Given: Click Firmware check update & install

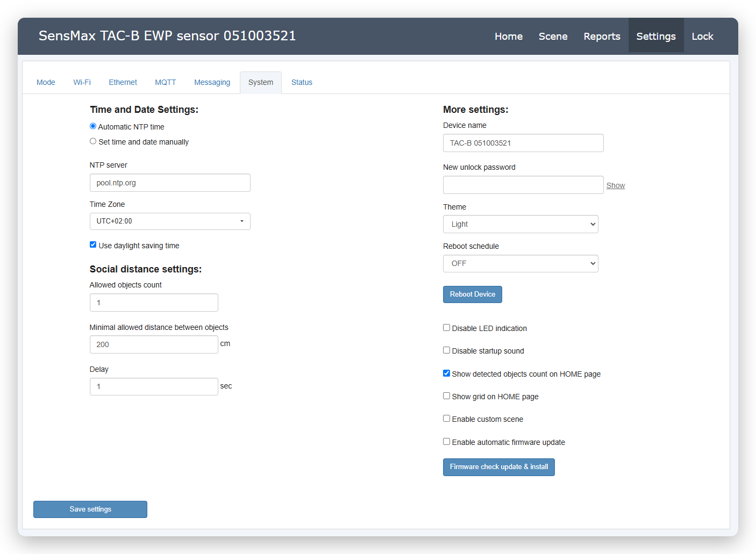Looking at the screenshot, I should 499,467.
